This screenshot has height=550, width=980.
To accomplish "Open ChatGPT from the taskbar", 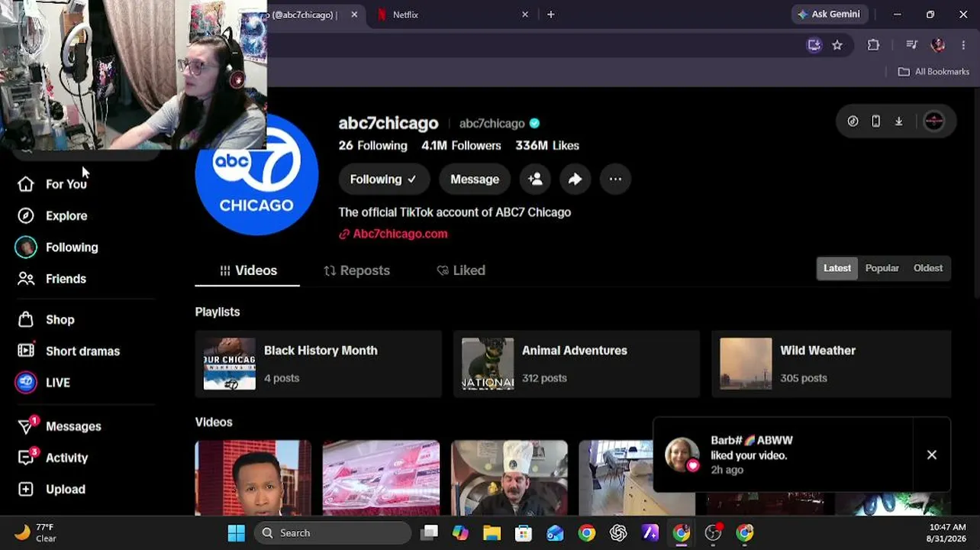I will click(618, 533).
